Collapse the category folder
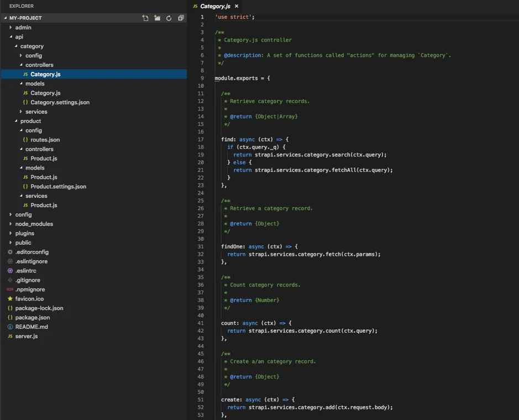 [16, 46]
